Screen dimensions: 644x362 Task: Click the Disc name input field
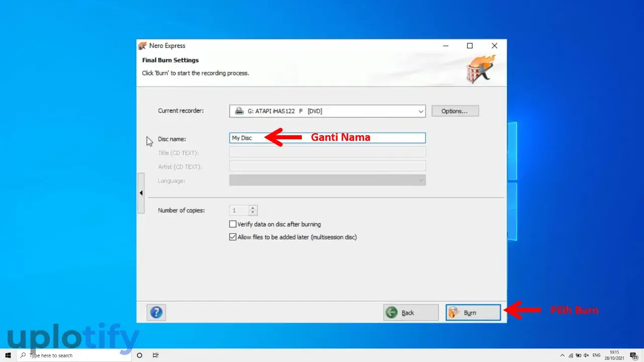pyautogui.click(x=328, y=138)
